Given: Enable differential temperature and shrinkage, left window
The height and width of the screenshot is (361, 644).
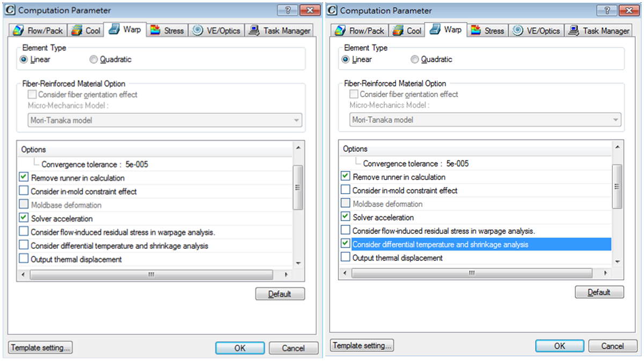Looking at the screenshot, I should pos(24,245).
